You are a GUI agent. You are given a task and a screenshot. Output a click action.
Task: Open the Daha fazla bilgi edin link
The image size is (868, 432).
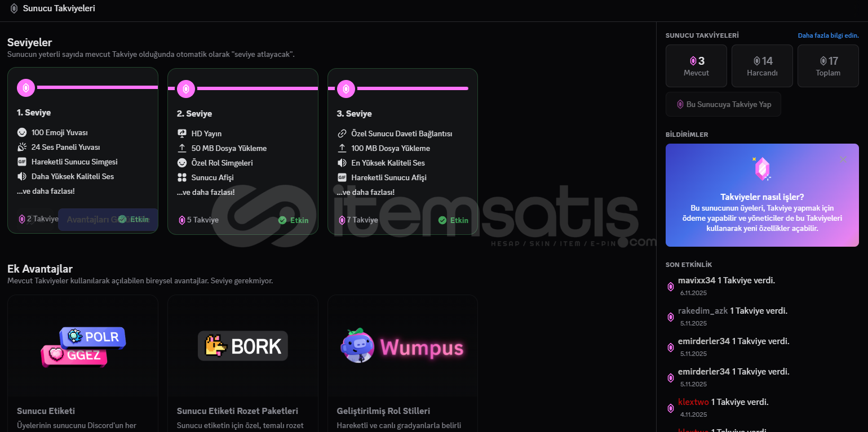tap(828, 35)
